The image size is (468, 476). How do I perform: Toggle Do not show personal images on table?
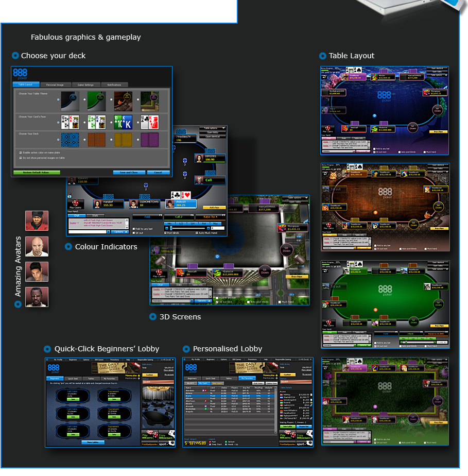[21, 158]
